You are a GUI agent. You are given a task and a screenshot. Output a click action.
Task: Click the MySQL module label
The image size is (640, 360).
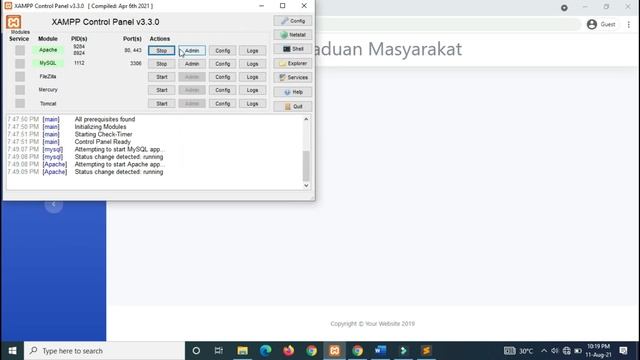click(48, 63)
